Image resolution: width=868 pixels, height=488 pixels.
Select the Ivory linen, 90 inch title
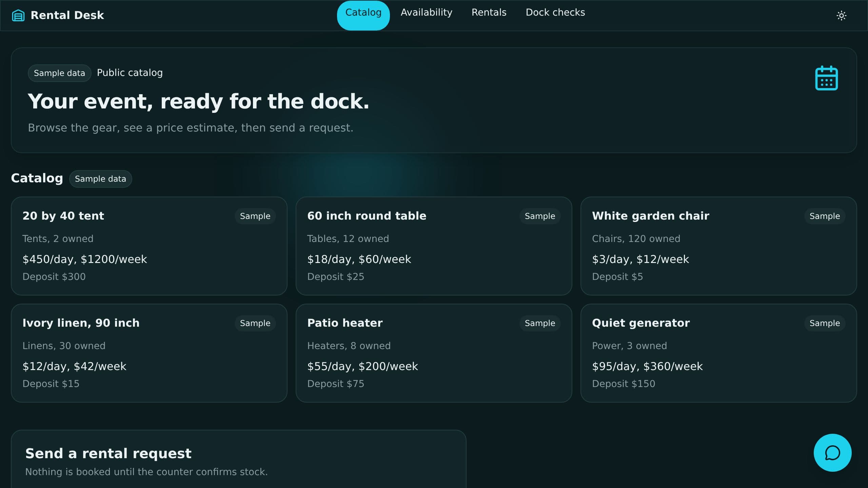click(x=81, y=323)
